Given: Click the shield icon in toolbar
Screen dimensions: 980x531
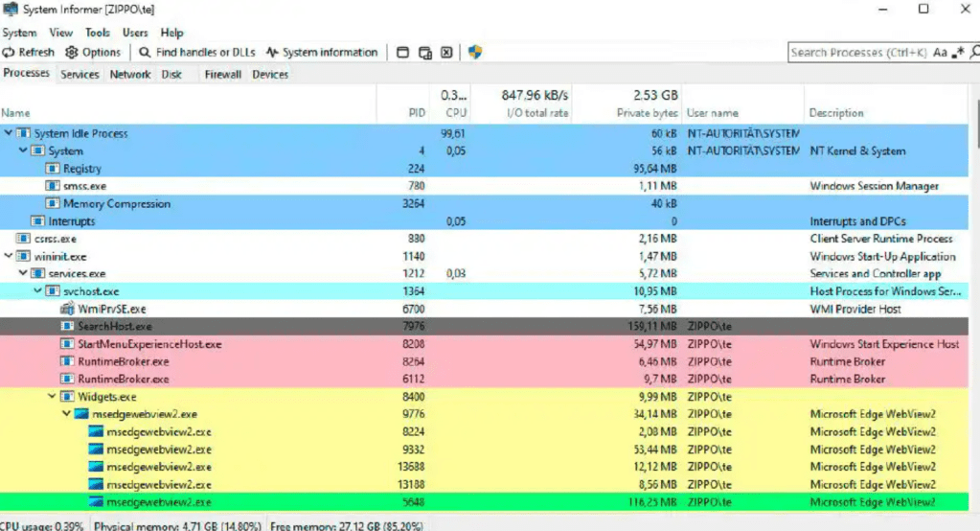Looking at the screenshot, I should click(474, 53).
